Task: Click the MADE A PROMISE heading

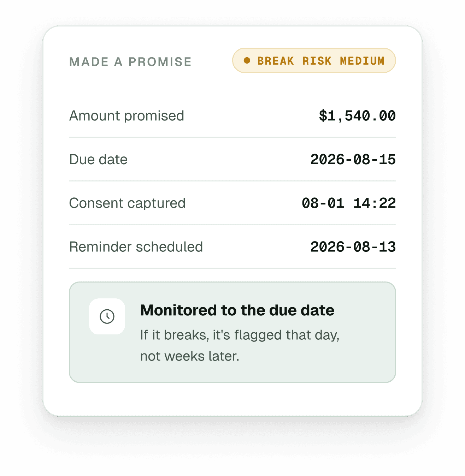Action: [x=130, y=62]
